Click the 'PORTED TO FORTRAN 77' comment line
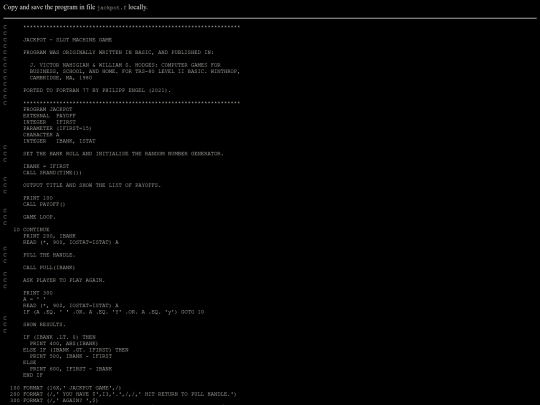Screen dimensions: 540x405 point(97,90)
